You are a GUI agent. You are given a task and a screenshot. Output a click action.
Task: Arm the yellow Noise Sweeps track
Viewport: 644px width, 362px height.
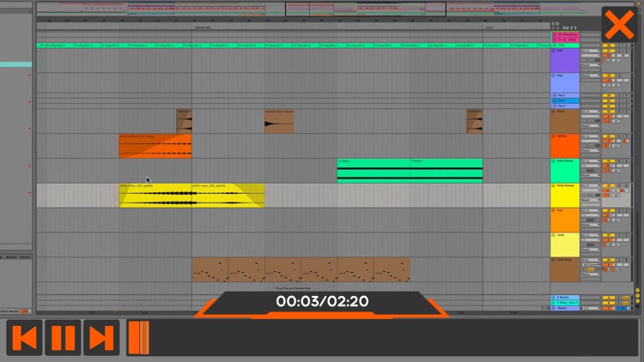point(626,185)
